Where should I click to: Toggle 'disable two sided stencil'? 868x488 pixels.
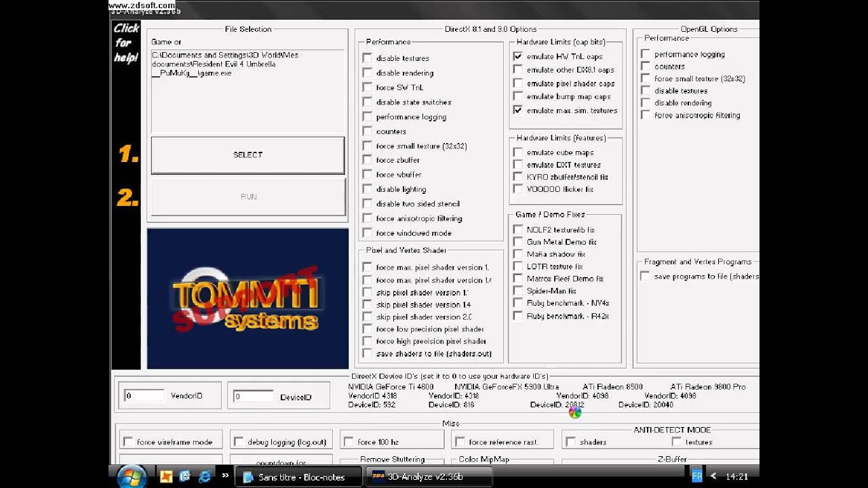click(x=367, y=203)
